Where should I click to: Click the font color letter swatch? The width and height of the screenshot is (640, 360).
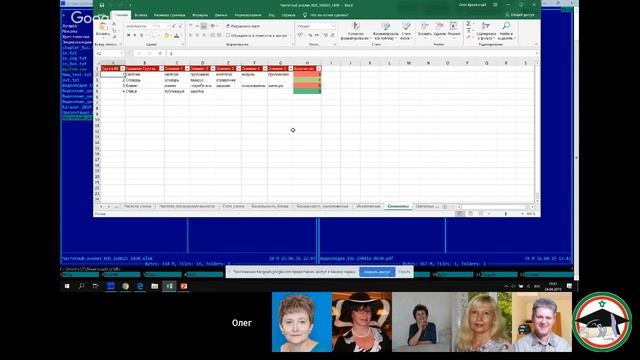(176, 36)
